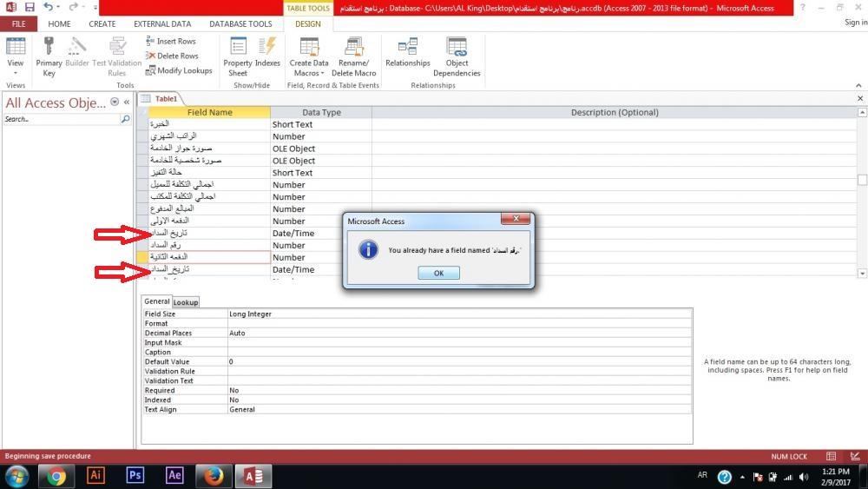Viewport: 868px width, 489px height.
Task: Click the first Date/Time data type cell
Action: click(x=321, y=233)
